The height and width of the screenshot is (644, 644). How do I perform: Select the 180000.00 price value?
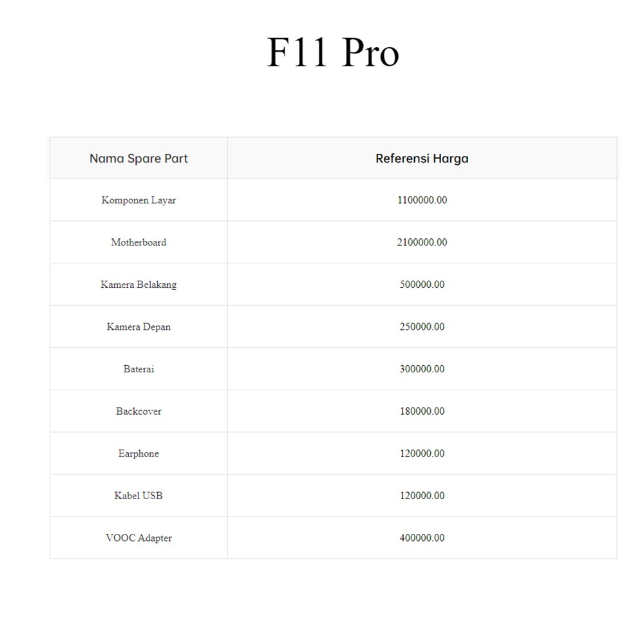click(422, 412)
